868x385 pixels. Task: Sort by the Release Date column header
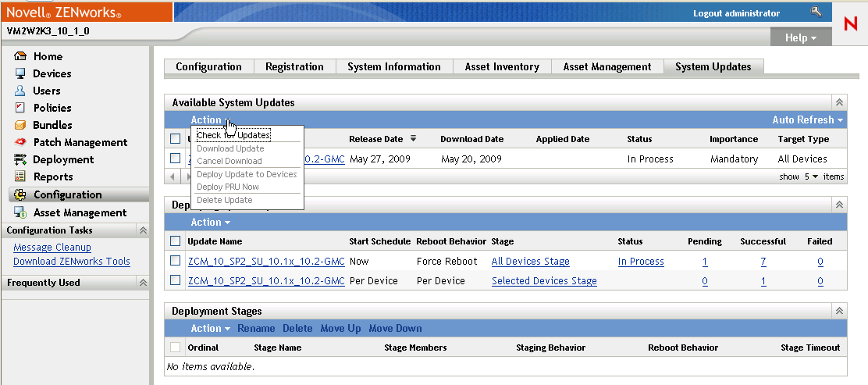[376, 139]
